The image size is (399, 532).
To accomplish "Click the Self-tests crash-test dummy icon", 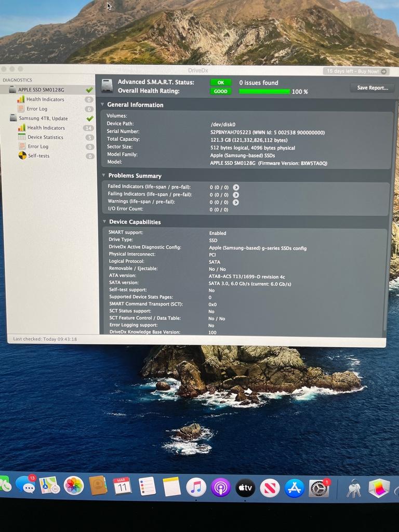I will tap(22, 156).
